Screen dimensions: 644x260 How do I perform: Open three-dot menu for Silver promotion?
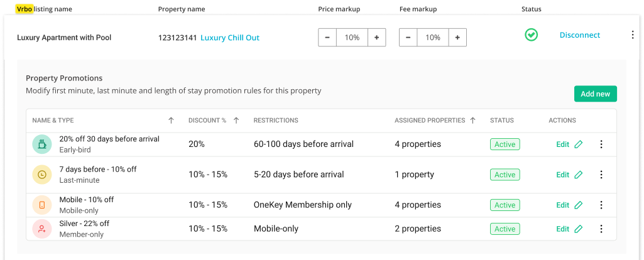pos(601,229)
